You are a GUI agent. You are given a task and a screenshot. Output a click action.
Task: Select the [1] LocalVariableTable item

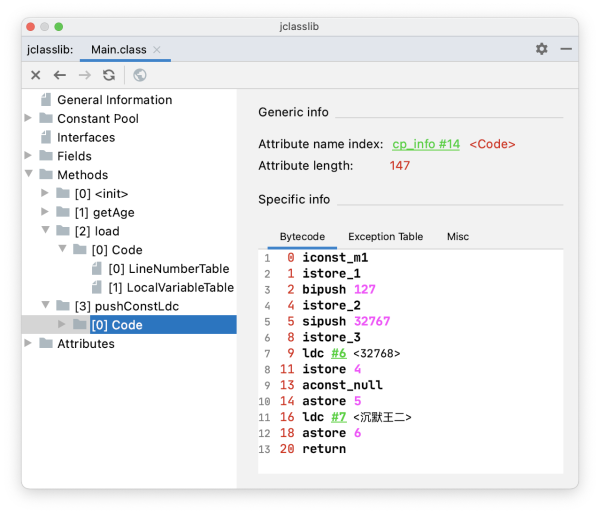[x=170, y=287]
